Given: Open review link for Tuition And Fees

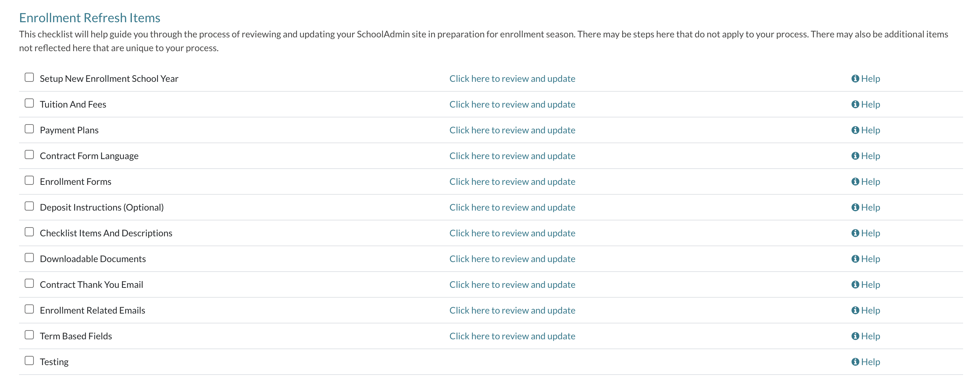Looking at the screenshot, I should point(512,104).
